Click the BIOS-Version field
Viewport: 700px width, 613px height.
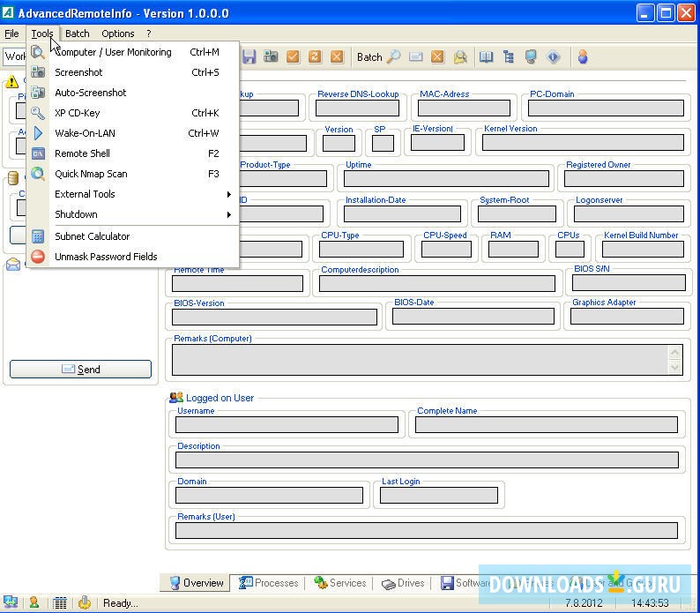(x=274, y=317)
